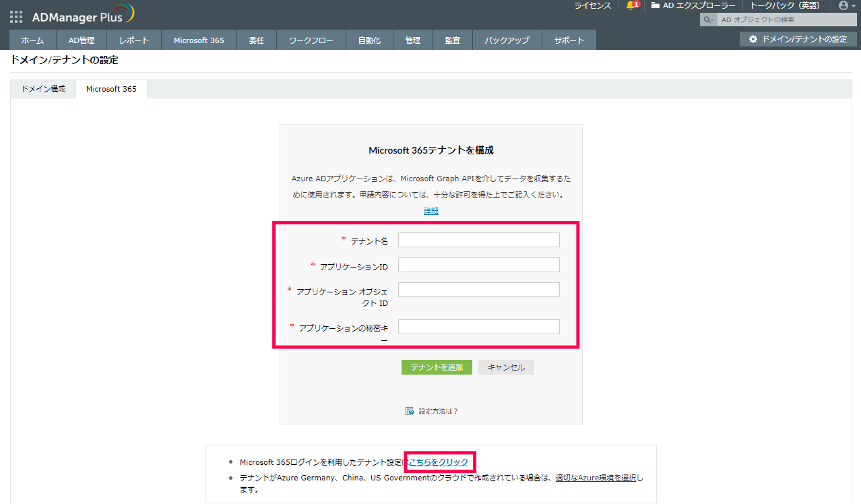The height and width of the screenshot is (504, 861).
Task: Open the ホーム tab
Action: 32,40
